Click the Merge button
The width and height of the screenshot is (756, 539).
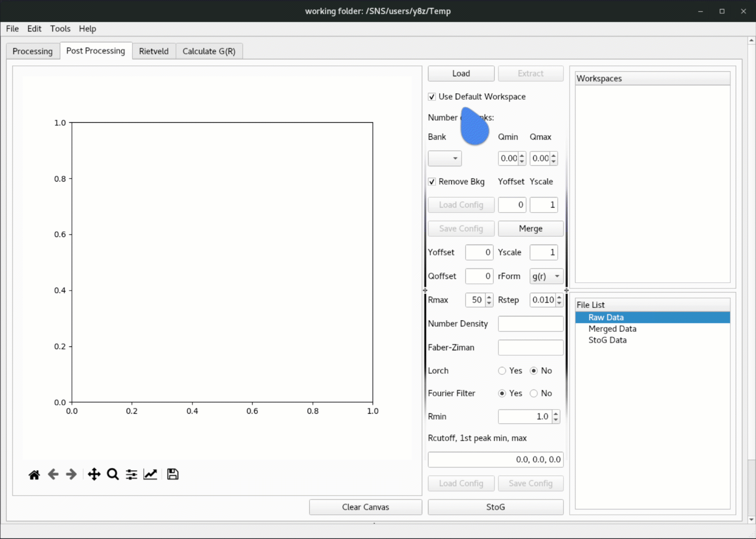(x=530, y=229)
